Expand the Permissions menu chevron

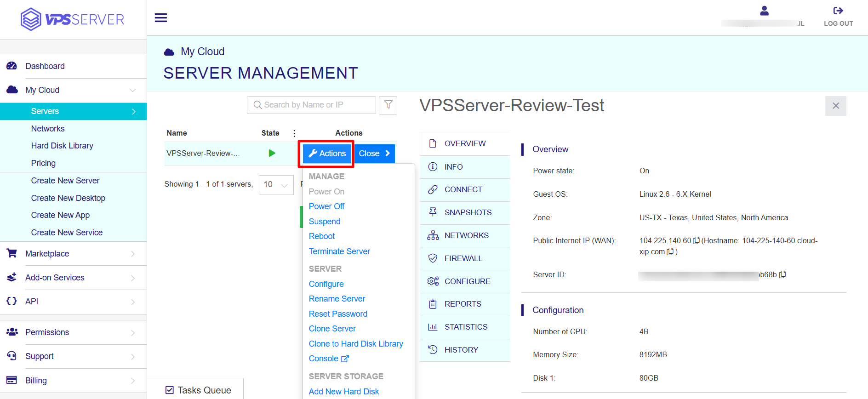point(133,332)
